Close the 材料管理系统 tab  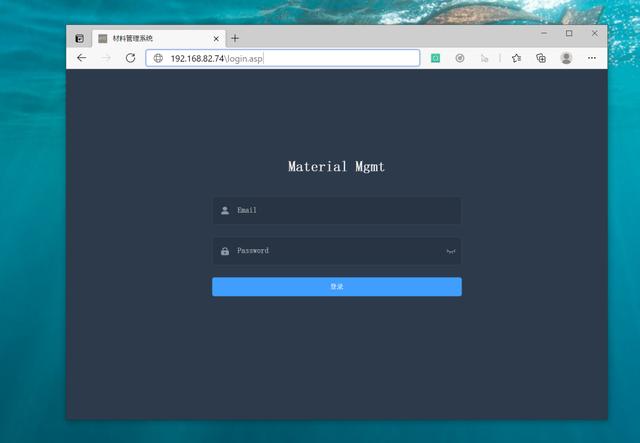click(x=216, y=39)
